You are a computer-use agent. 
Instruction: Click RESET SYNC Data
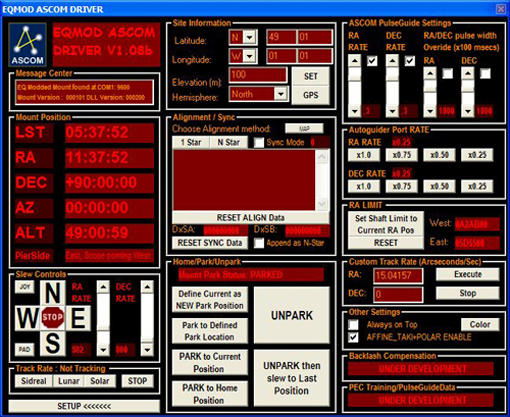[210, 243]
